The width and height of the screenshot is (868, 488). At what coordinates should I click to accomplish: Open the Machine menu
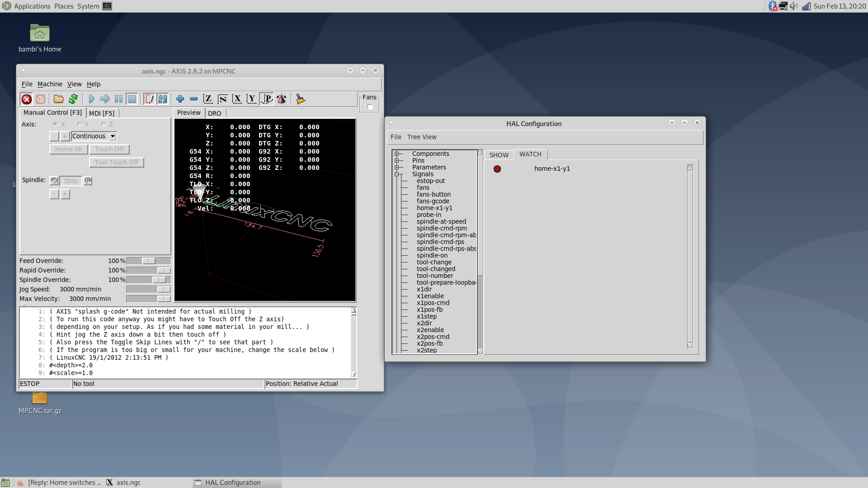point(50,84)
